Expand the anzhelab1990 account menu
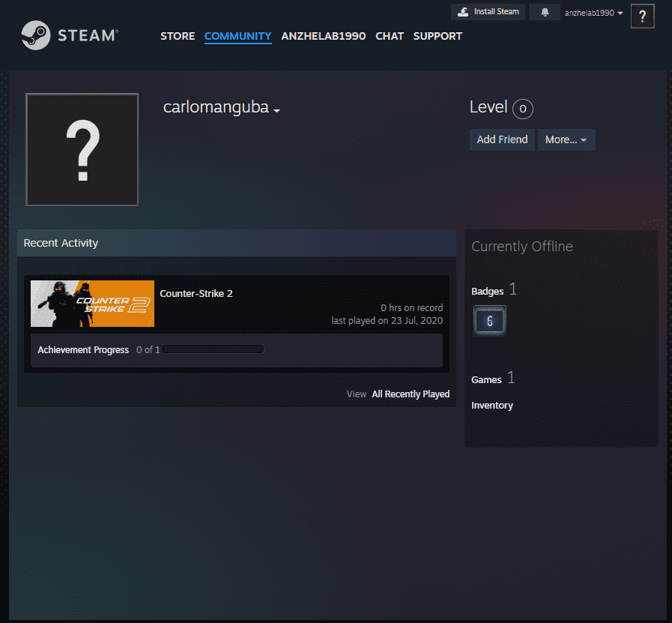This screenshot has width=672, height=623. coord(591,12)
